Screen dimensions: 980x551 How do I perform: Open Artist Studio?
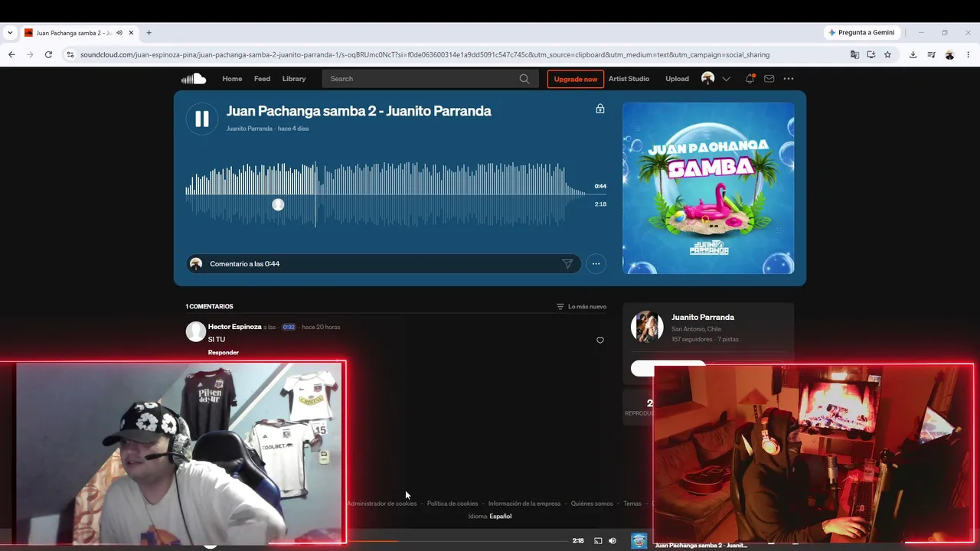click(x=629, y=79)
